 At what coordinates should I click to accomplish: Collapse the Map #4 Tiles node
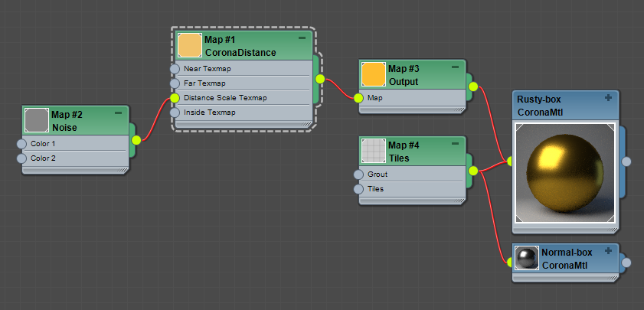[x=455, y=144]
